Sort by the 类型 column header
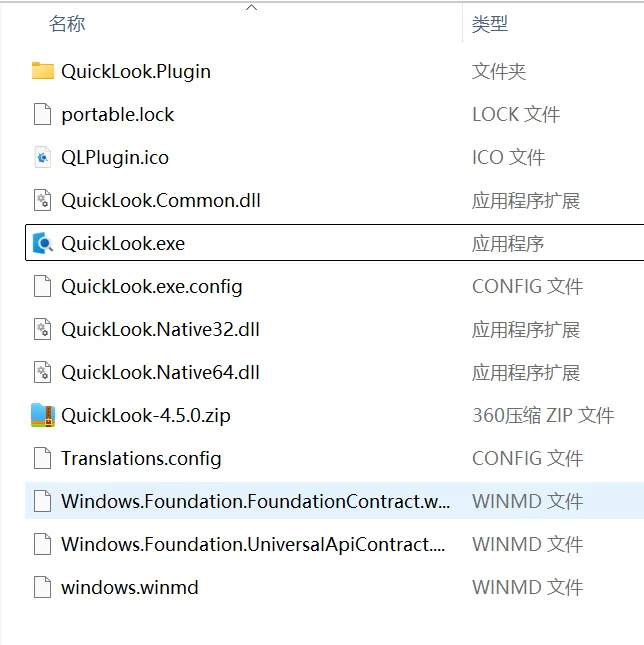 click(x=489, y=24)
